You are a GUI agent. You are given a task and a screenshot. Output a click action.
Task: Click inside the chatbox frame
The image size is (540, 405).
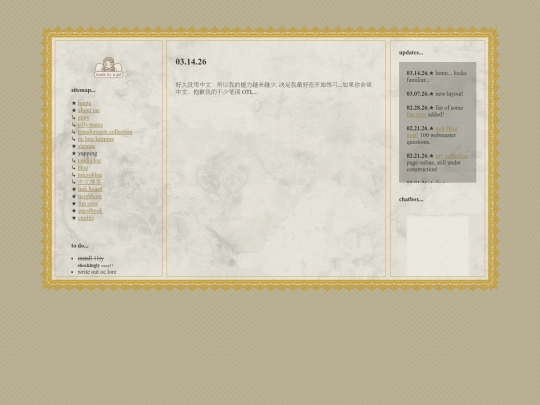438,246
